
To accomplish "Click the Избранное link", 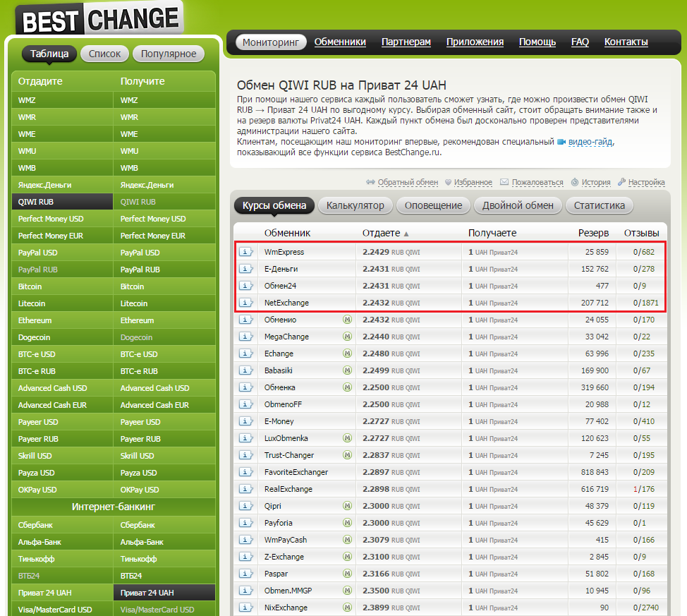I will tap(473, 182).
